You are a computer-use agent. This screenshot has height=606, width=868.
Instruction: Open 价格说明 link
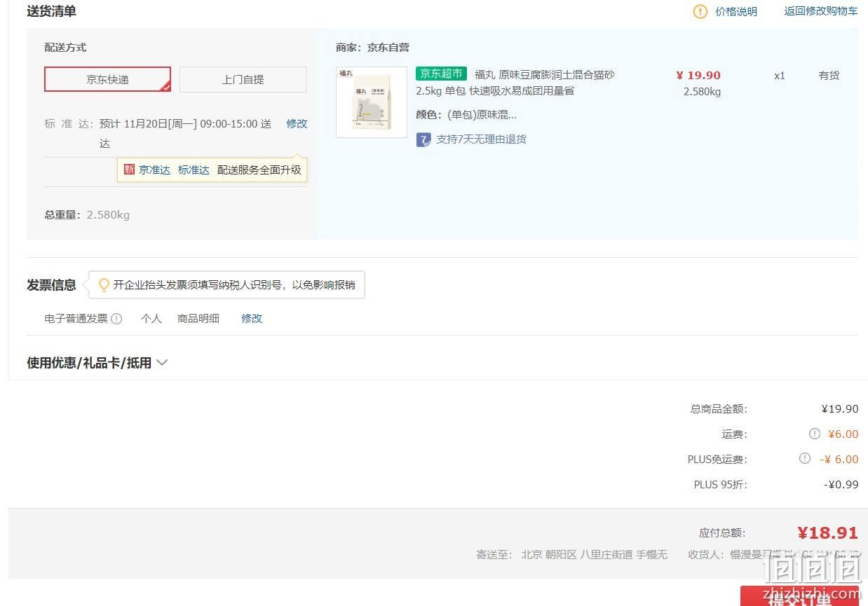pos(736,11)
